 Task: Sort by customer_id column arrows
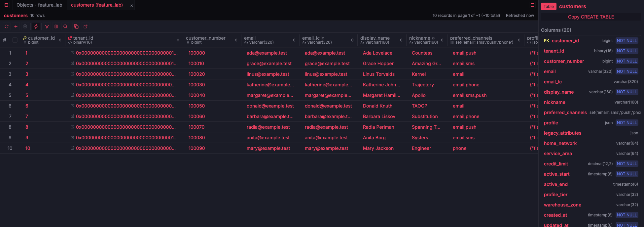coord(60,40)
